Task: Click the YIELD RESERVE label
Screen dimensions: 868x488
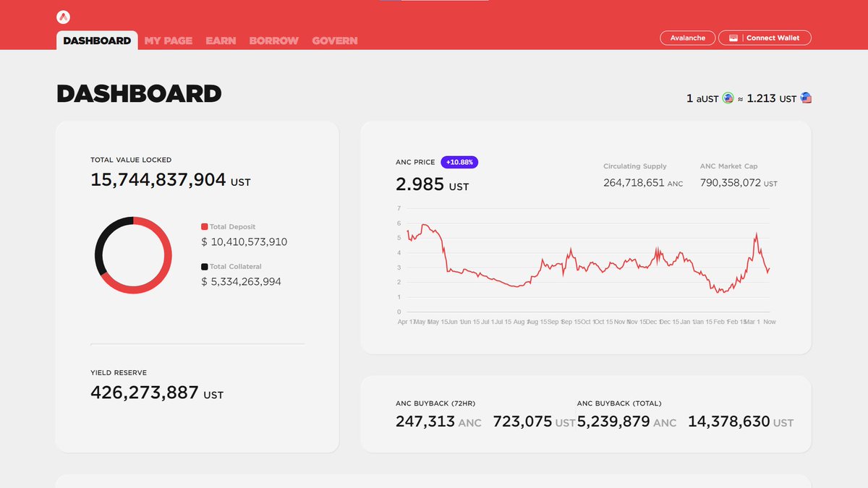Action: [119, 373]
